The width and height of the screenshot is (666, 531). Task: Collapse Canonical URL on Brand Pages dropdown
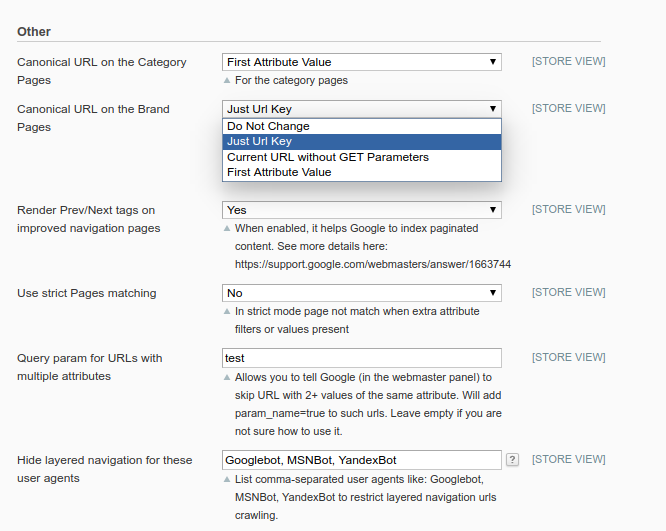(x=361, y=109)
